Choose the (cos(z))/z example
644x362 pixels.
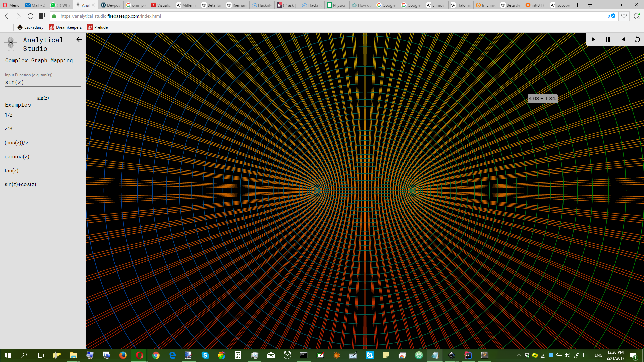[x=16, y=143]
